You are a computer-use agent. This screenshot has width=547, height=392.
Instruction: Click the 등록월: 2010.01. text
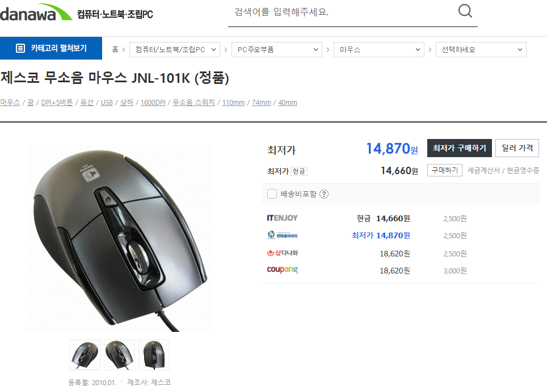(x=92, y=382)
